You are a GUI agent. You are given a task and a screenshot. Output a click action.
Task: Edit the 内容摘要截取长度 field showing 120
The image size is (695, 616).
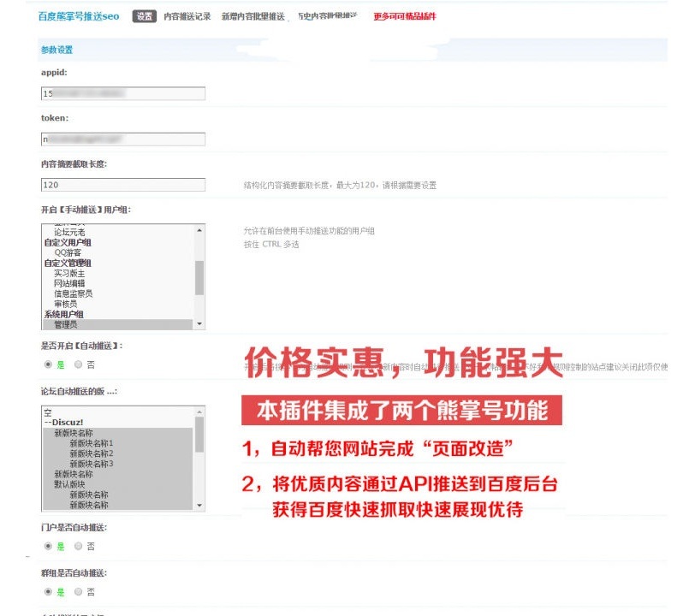[123, 185]
